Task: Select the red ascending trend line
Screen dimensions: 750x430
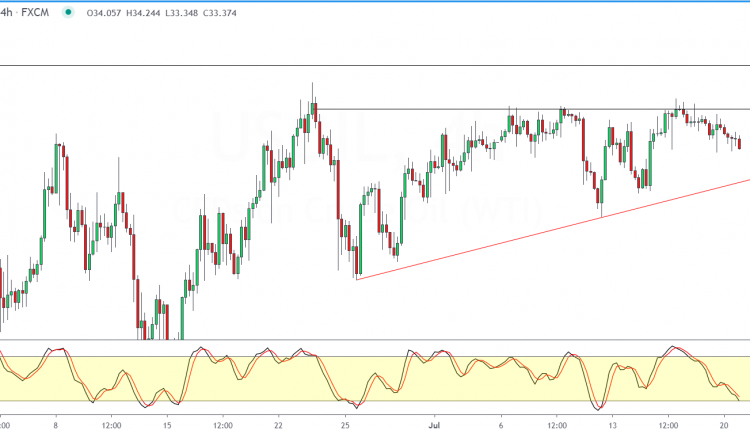Action: tap(553, 230)
